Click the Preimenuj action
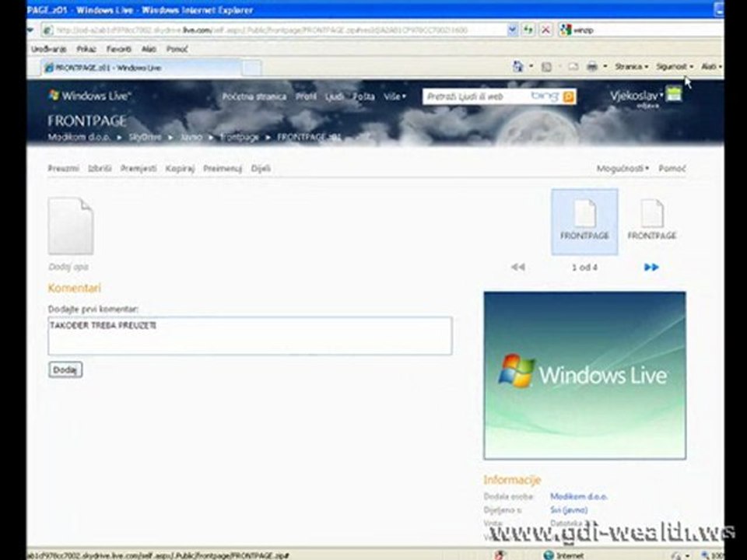 [223, 169]
